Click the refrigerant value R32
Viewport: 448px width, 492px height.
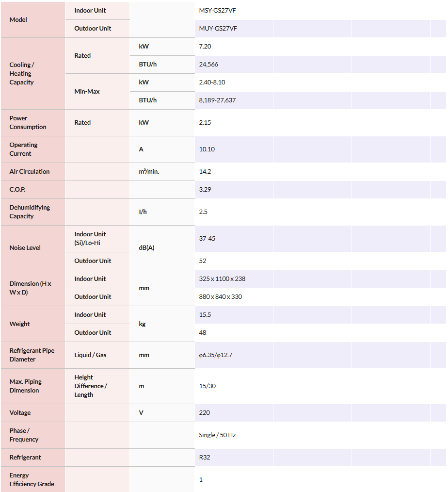[x=205, y=457]
